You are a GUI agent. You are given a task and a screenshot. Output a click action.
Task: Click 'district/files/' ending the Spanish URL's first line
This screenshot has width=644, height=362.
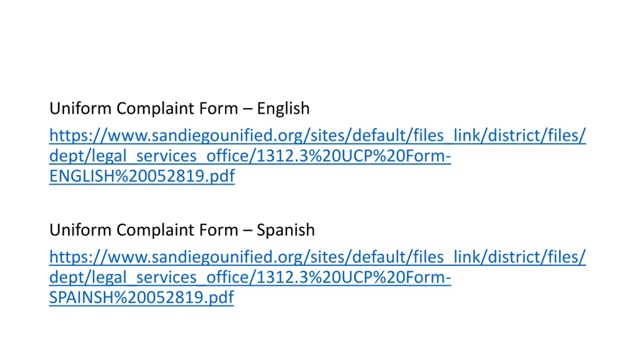(537, 257)
